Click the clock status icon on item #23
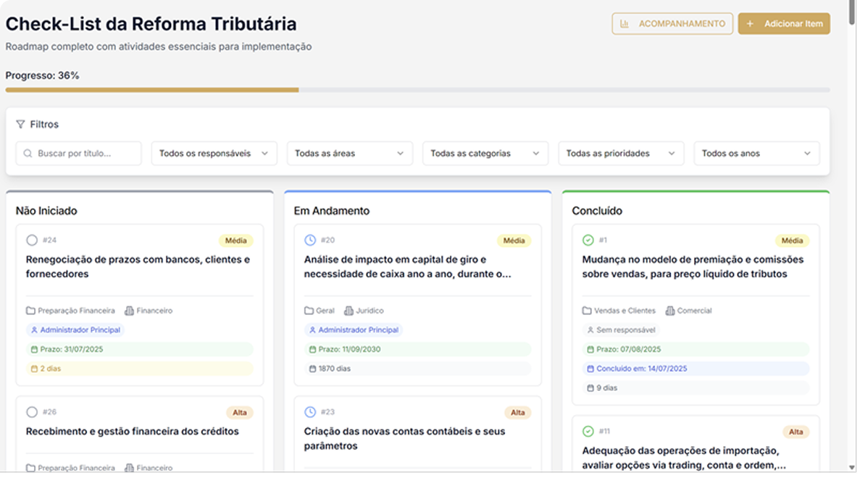This screenshot has height=504, width=868. 310,412
